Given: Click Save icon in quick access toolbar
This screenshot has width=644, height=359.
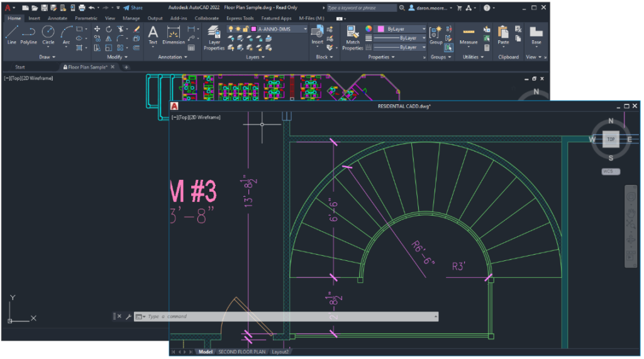Looking at the screenshot, I should pyautogui.click(x=45, y=8).
